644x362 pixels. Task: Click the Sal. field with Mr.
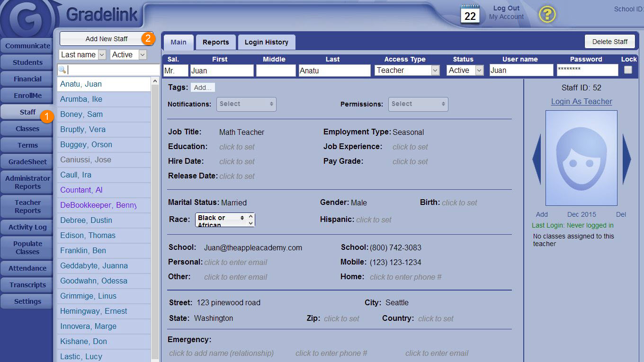176,71
